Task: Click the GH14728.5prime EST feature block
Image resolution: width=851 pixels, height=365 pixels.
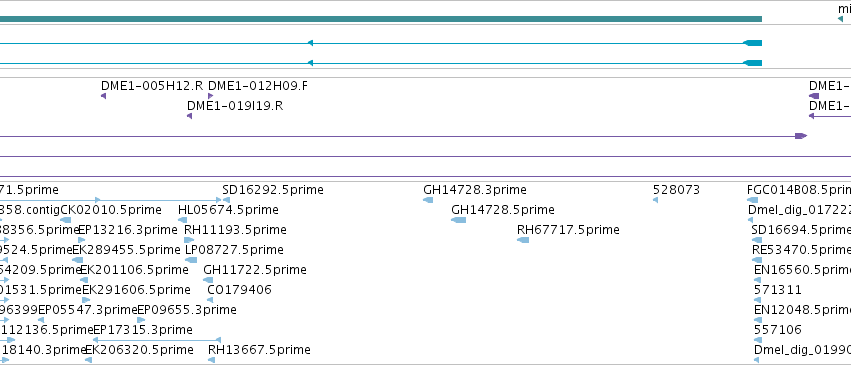Action: (x=459, y=220)
